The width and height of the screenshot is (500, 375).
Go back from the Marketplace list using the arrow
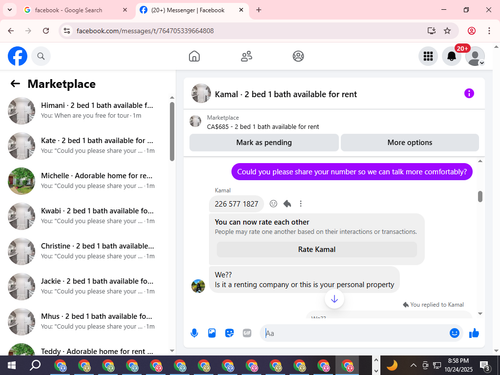click(15, 84)
